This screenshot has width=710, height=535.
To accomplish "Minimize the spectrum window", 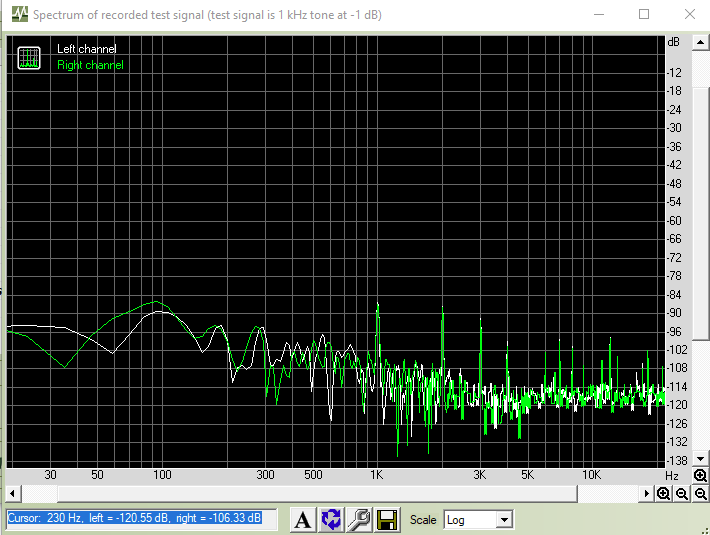I will coord(599,14).
